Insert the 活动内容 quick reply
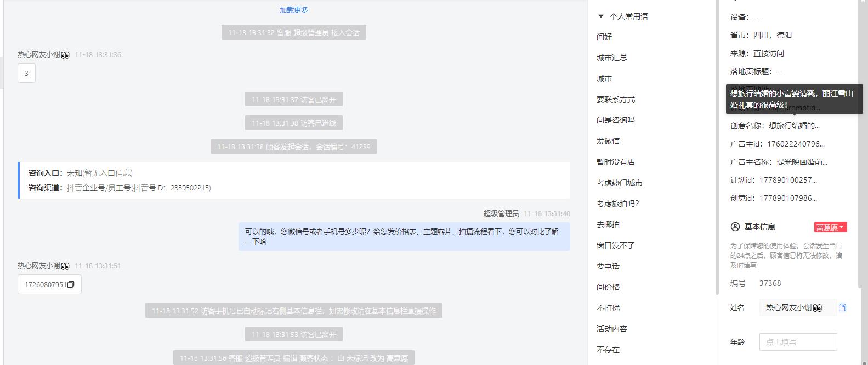The height and width of the screenshot is (365, 868). pos(612,329)
